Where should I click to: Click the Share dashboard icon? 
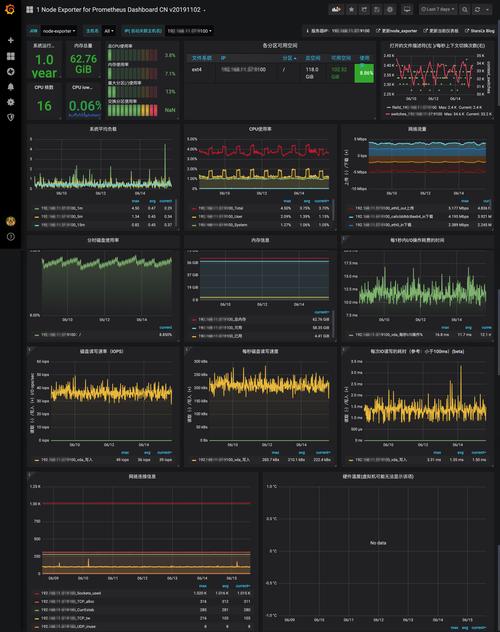(x=364, y=9)
